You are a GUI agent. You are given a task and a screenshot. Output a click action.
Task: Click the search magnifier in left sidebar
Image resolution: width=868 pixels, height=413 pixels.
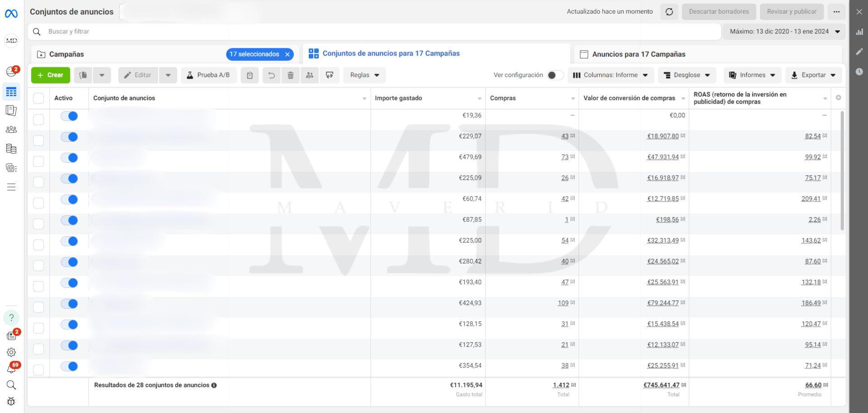(x=11, y=385)
